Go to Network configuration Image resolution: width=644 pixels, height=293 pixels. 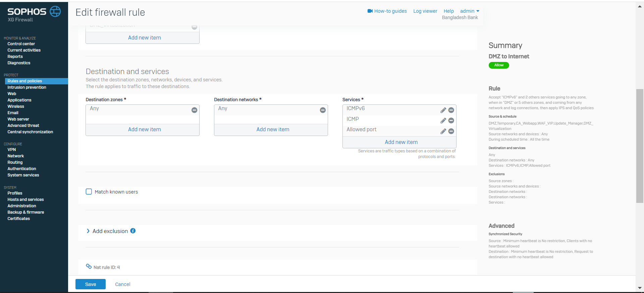tap(16, 156)
